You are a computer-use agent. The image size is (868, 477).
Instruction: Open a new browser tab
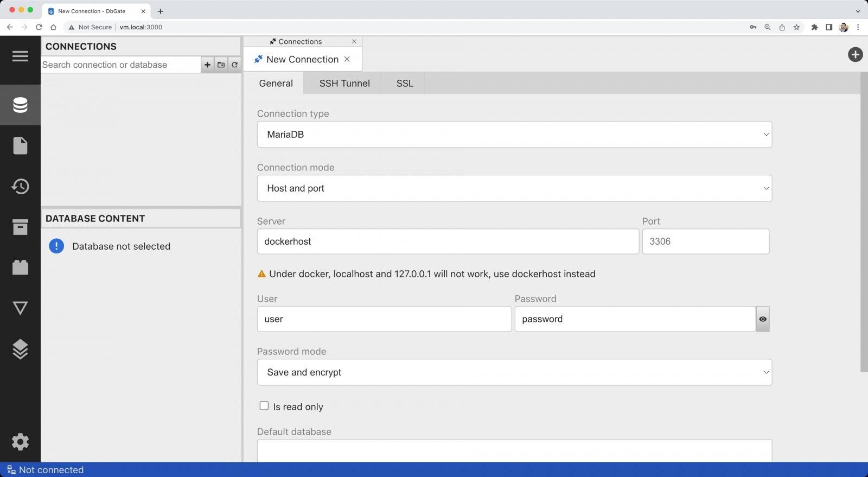[161, 11]
